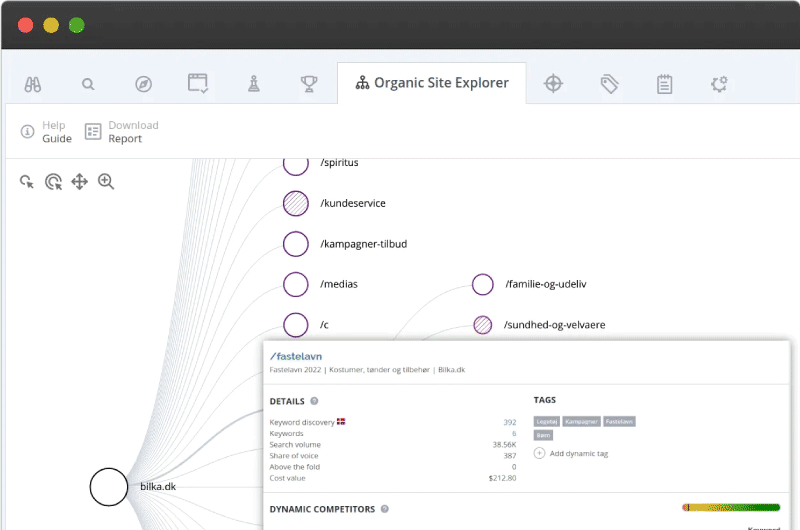Click Add dynamic tag
The height and width of the screenshot is (530, 800).
point(571,453)
